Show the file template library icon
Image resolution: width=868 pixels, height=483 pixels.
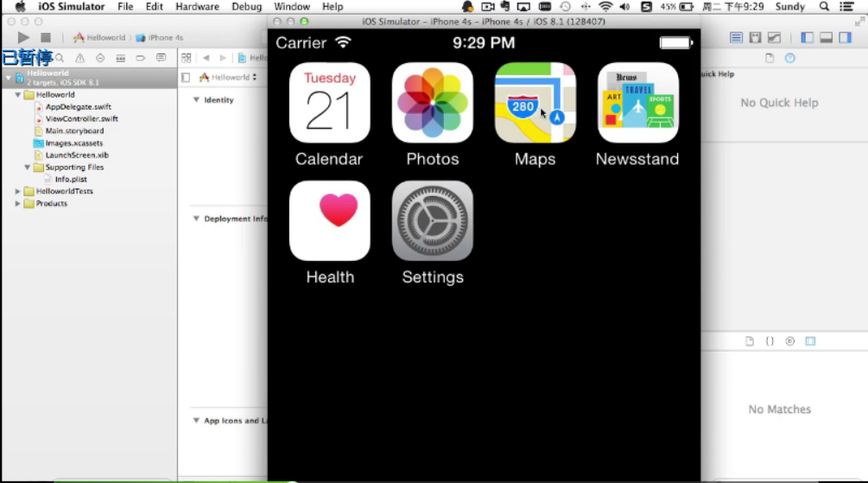pyautogui.click(x=750, y=341)
